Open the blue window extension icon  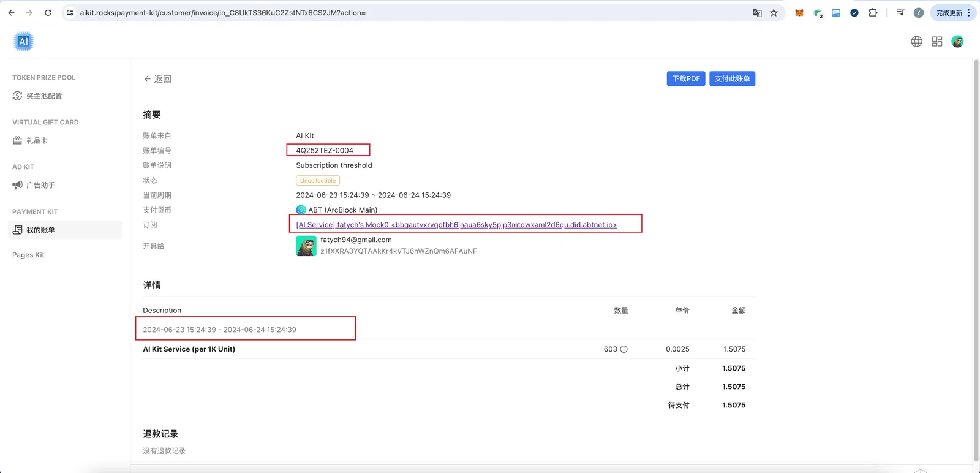(x=836, y=12)
